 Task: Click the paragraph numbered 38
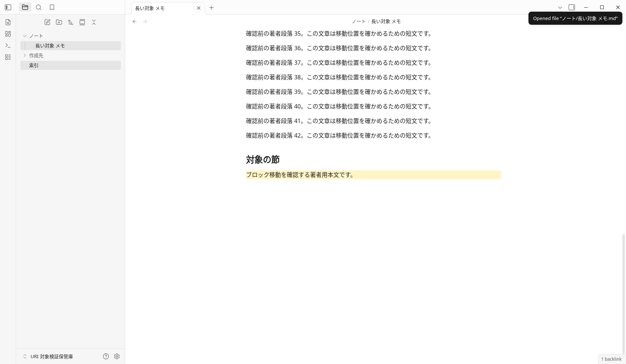click(x=339, y=77)
